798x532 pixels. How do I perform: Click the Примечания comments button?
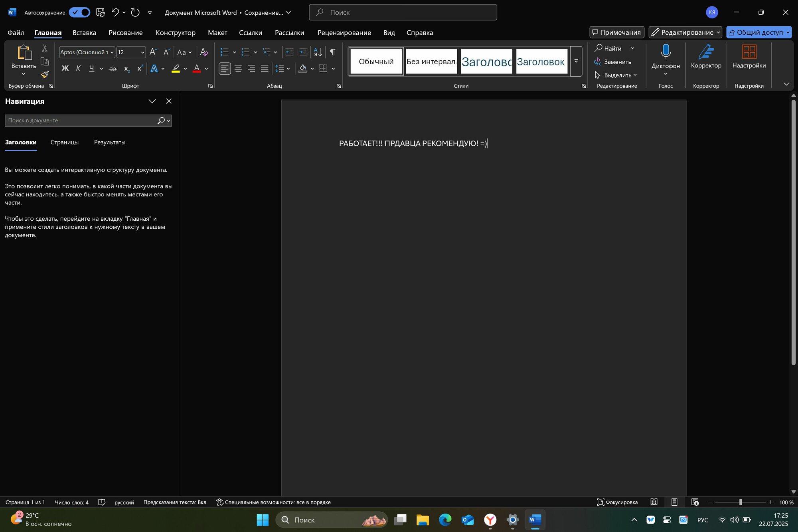pyautogui.click(x=617, y=32)
